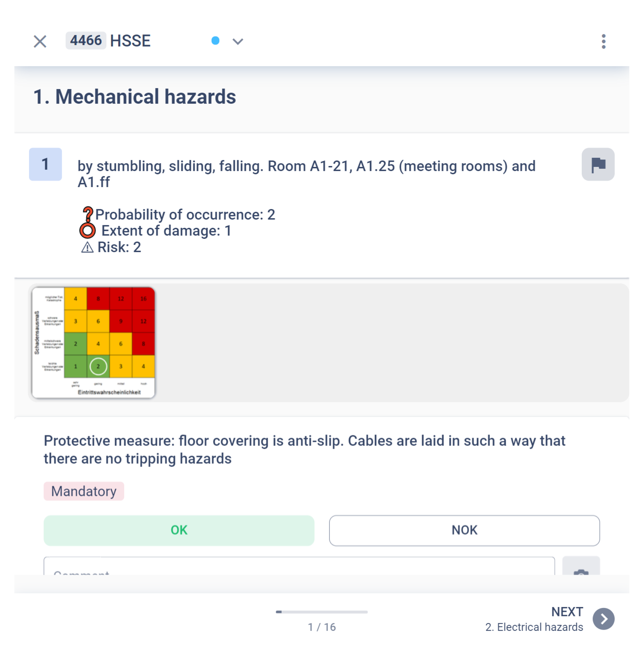Screen dimensions: 644x659
Task: Open the three-dot more options menu
Action: pyautogui.click(x=604, y=41)
